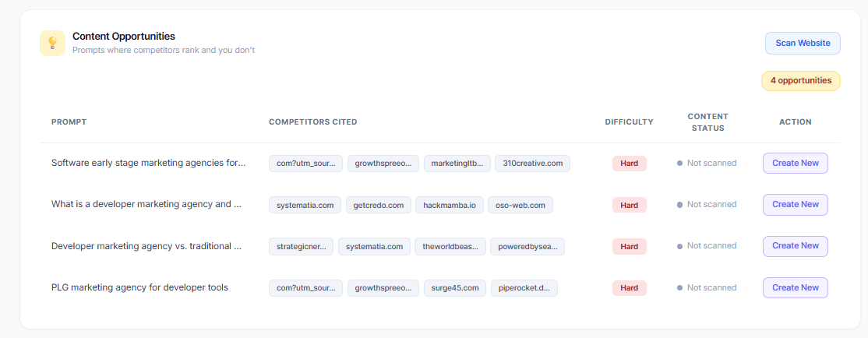868x338 pixels.
Task: Open prompt 'Software early stage marketing agencies for...'
Action: 148,164
